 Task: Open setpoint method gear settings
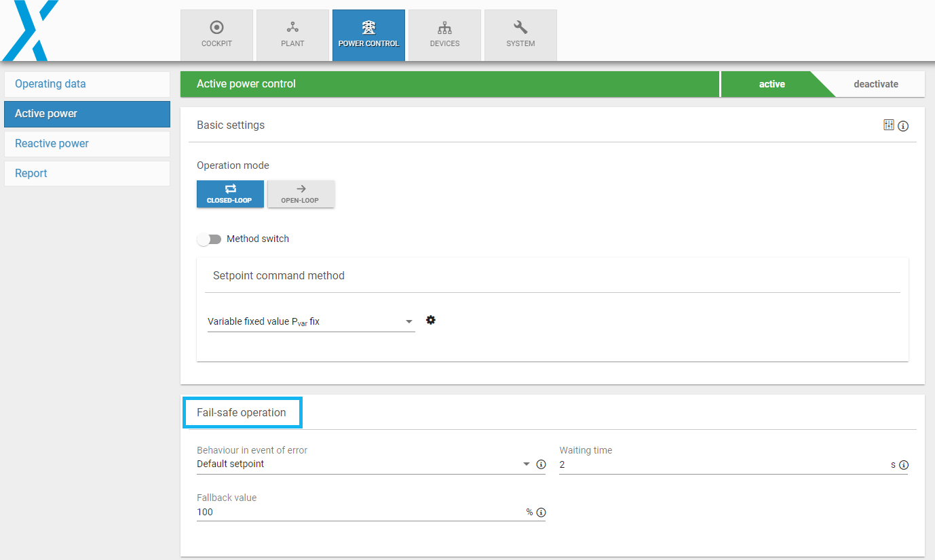430,320
